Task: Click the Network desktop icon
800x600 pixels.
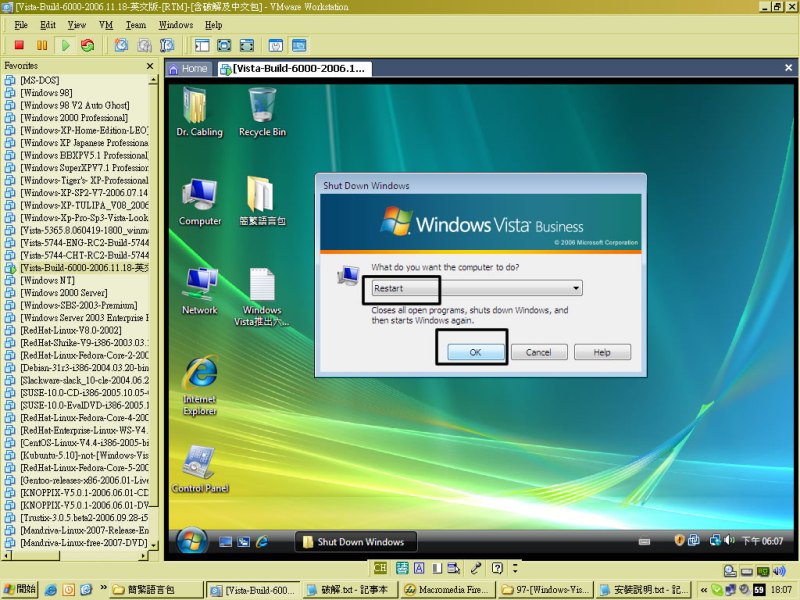Action: (200, 291)
